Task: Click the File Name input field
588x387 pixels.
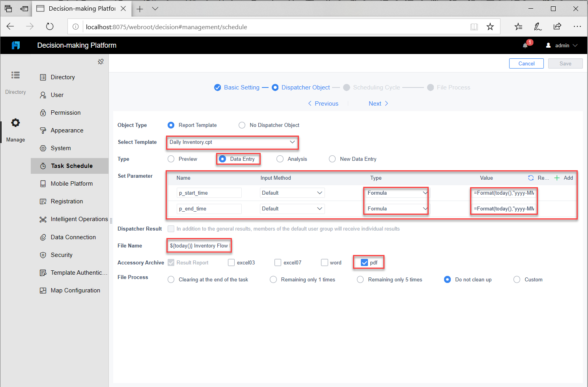Action: (199, 246)
